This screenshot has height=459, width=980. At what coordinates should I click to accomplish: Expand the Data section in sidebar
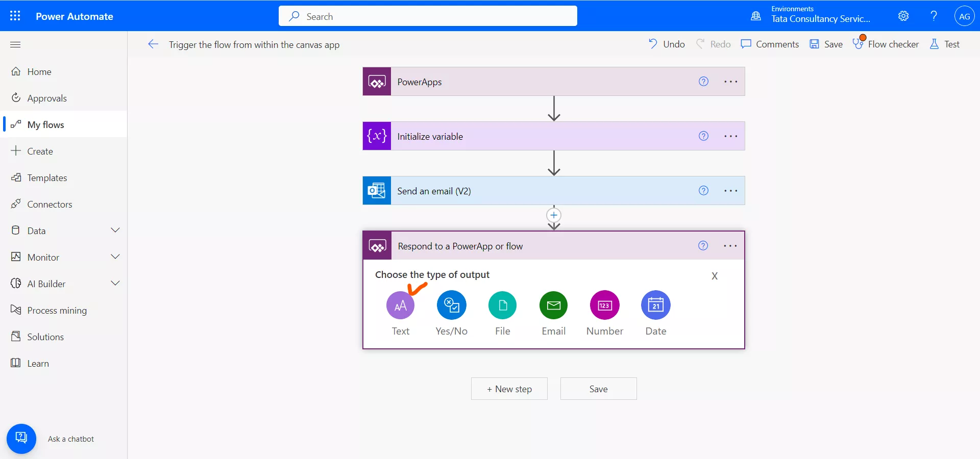point(115,230)
